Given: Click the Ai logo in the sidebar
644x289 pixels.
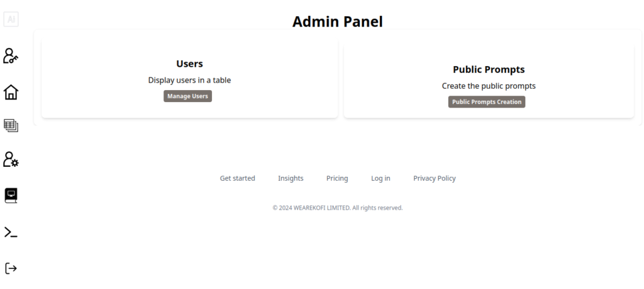Looking at the screenshot, I should 11,19.
